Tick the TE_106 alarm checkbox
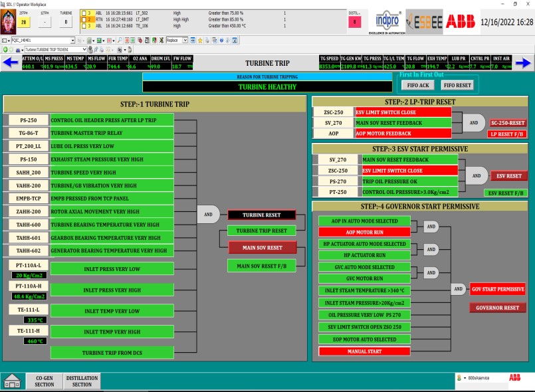535x392 pixels. point(84,27)
